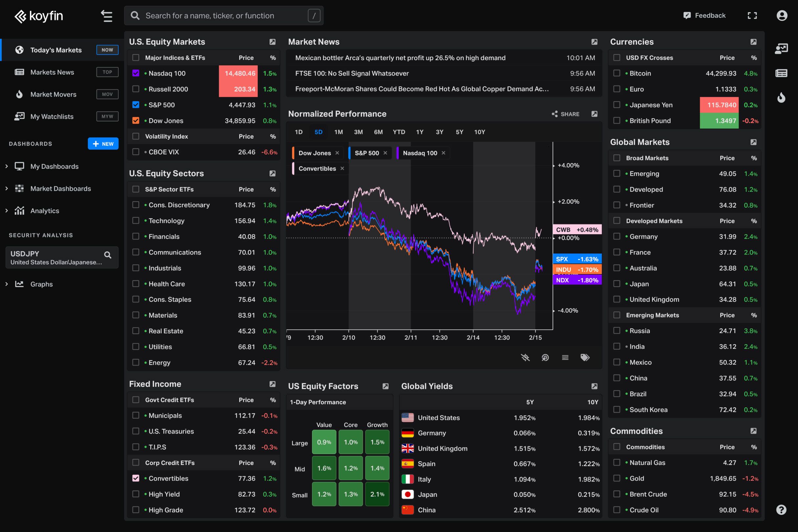Create a new dashboard with + NEW button
This screenshot has width=798, height=532.
tap(103, 144)
